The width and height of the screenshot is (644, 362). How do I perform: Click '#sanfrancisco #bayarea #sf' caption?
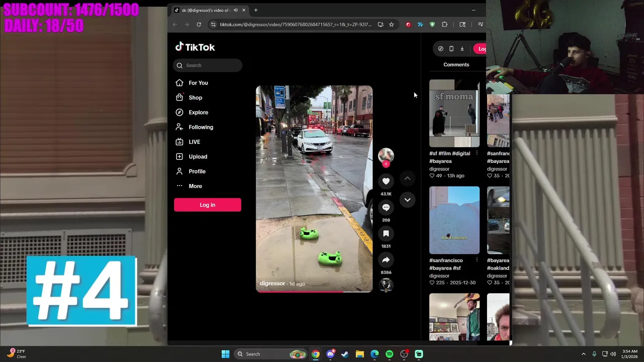pyautogui.click(x=446, y=264)
